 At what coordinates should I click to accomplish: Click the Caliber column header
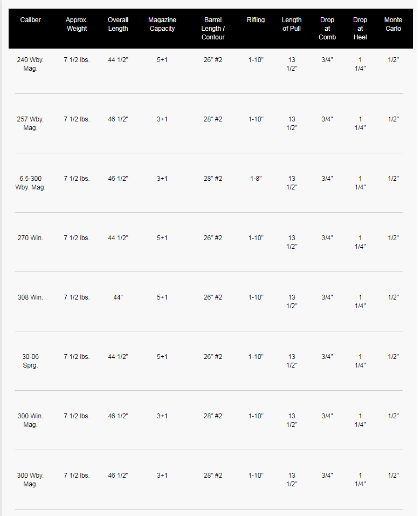pyautogui.click(x=30, y=20)
